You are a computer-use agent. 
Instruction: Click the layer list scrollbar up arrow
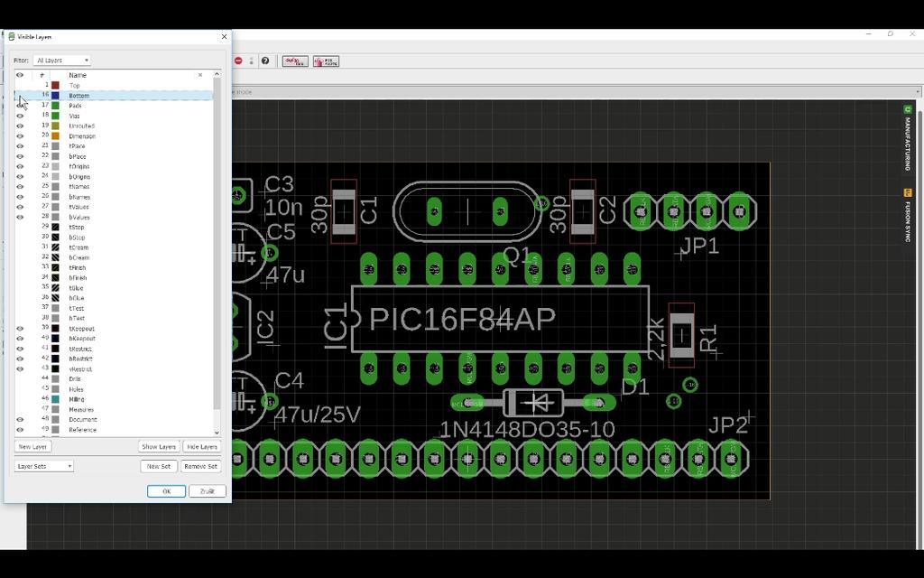tap(217, 74)
